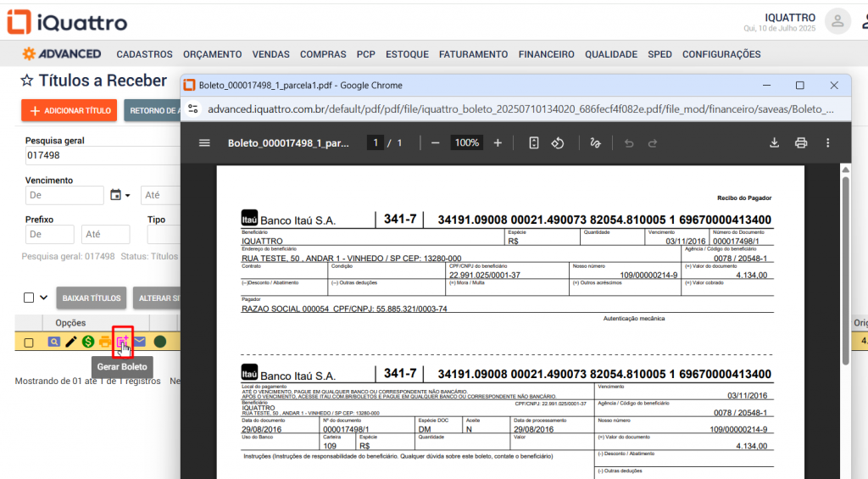Open the SPED menu
This screenshot has width=868, height=479.
[x=659, y=54]
